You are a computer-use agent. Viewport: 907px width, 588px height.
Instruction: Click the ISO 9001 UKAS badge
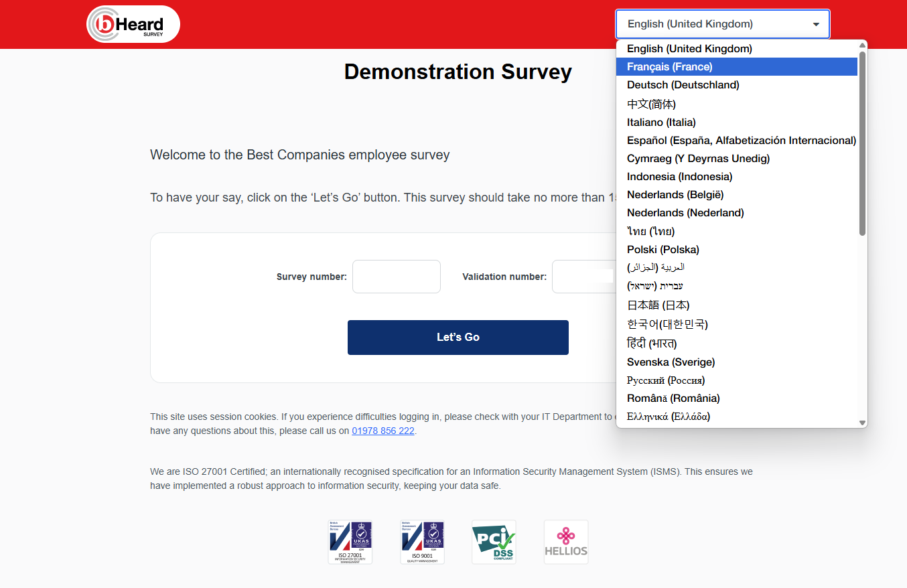click(x=422, y=542)
